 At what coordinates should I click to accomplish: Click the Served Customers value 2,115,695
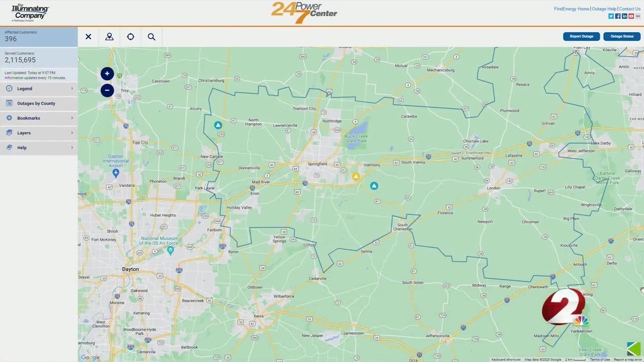coord(20,60)
